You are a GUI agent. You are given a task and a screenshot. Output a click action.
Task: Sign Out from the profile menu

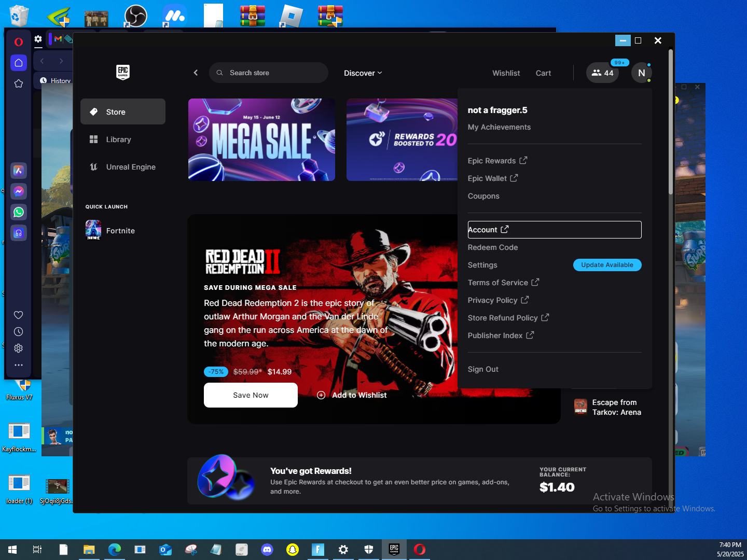pyautogui.click(x=483, y=369)
